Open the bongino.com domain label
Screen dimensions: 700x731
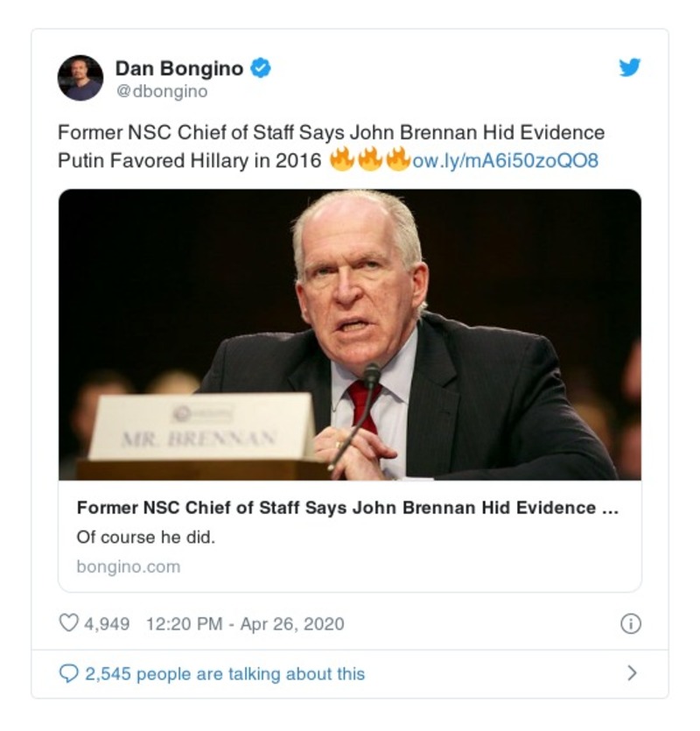coord(128,566)
